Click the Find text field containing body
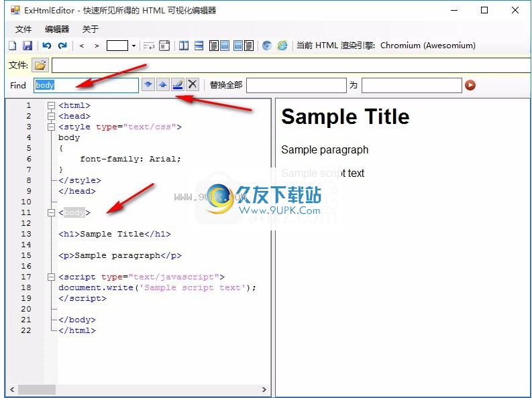 pyautogui.click(x=86, y=85)
